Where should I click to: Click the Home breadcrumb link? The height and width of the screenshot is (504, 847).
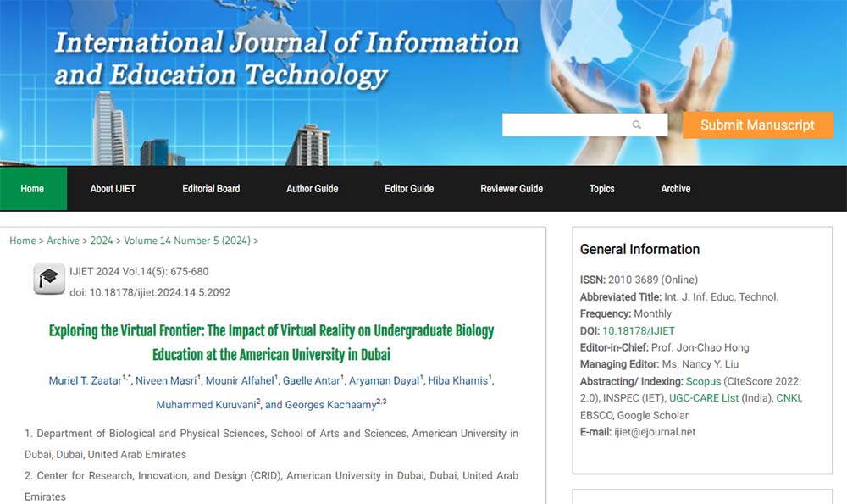click(23, 241)
